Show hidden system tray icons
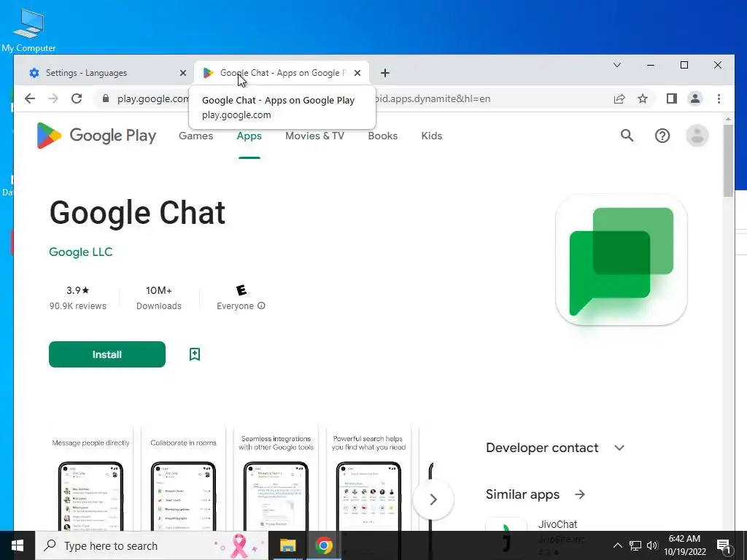 click(x=617, y=545)
